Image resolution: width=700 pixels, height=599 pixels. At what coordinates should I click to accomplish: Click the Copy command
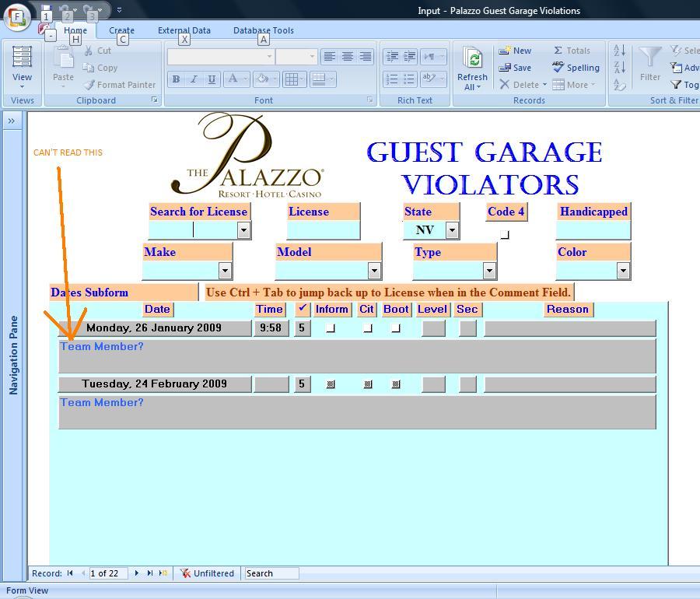(100, 68)
